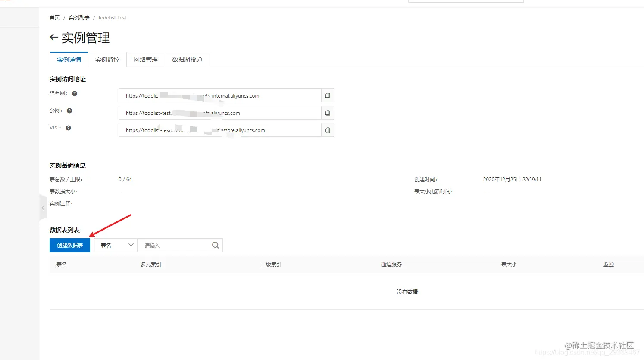Click the 表大小 column header
This screenshot has height=360, width=644.
click(x=509, y=264)
